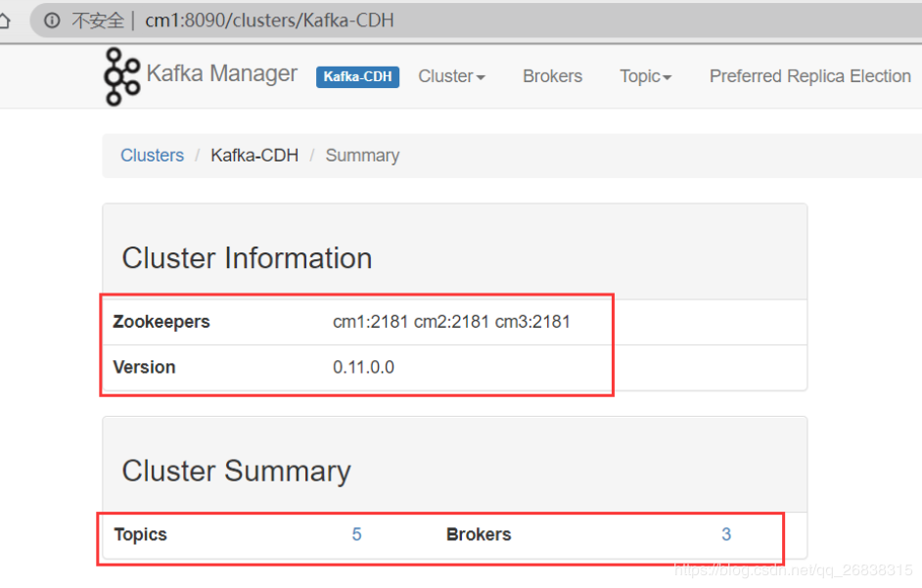Click the Kafka-CDH cluster badge
This screenshot has height=588, width=922.
click(x=357, y=77)
